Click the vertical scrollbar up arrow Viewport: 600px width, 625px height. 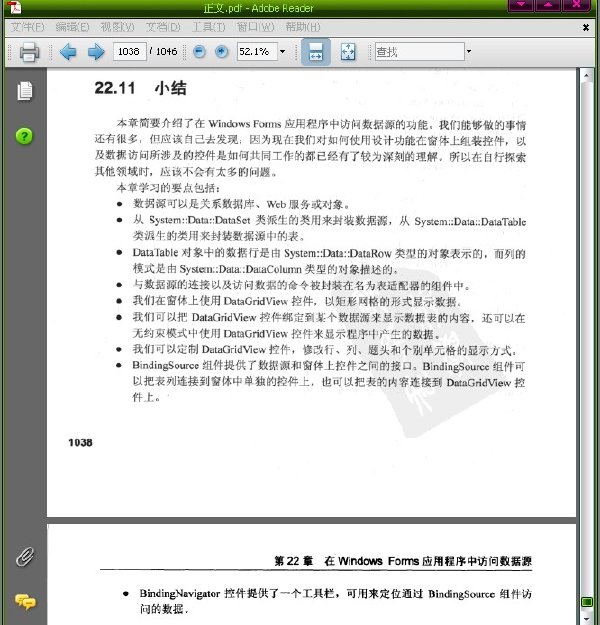pyautogui.click(x=586, y=75)
